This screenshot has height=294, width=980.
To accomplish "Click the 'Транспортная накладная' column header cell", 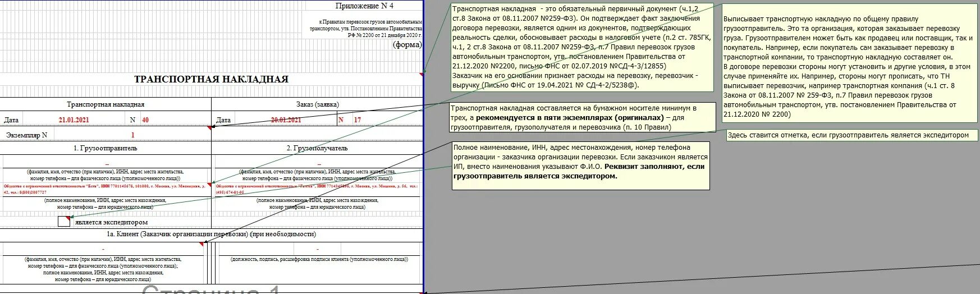I will [x=106, y=104].
